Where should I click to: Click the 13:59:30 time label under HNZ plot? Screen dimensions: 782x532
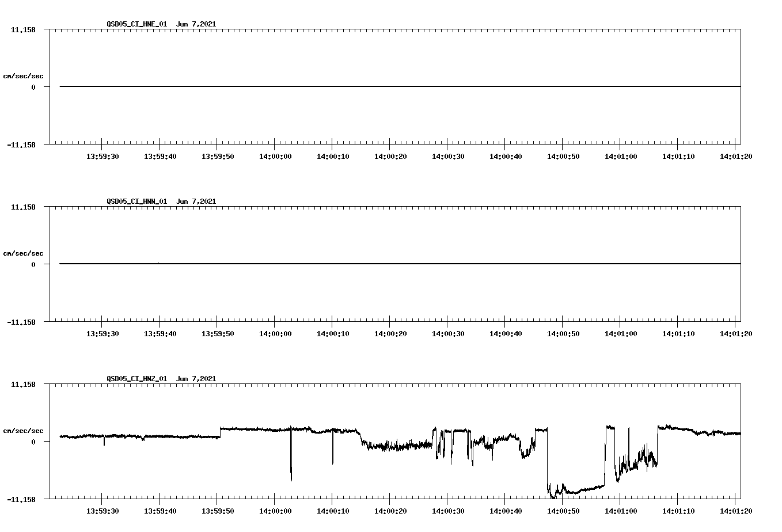(103, 511)
